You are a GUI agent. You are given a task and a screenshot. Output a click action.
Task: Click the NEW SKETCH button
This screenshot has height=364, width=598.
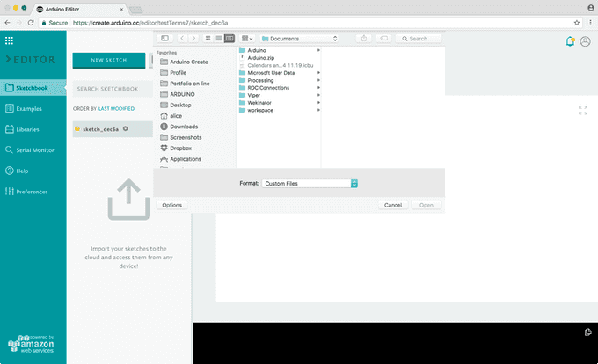pyautogui.click(x=111, y=59)
